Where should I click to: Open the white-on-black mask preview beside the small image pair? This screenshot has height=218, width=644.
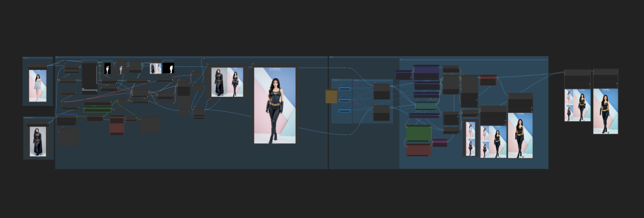pos(168,68)
